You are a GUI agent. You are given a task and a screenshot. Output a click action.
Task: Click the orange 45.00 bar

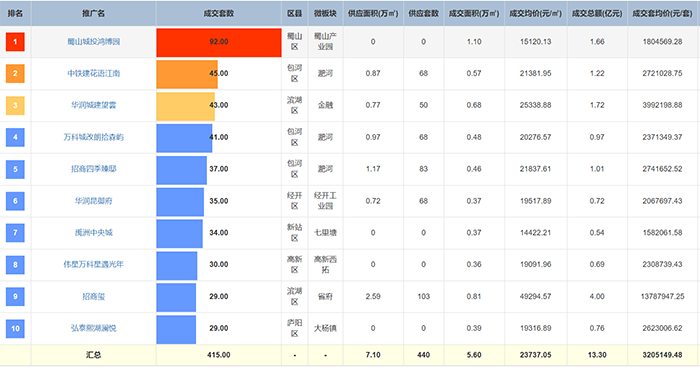tap(187, 74)
